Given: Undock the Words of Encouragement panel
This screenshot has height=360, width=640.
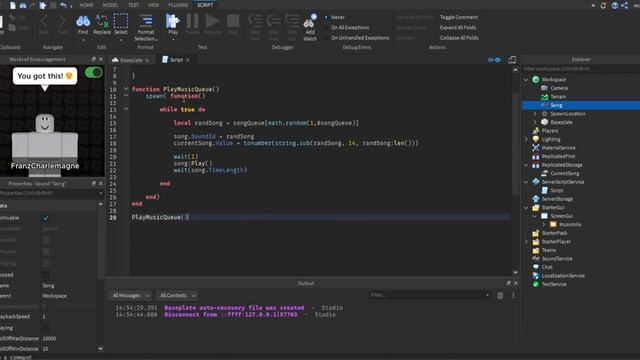Looking at the screenshot, I should click(x=93, y=59).
